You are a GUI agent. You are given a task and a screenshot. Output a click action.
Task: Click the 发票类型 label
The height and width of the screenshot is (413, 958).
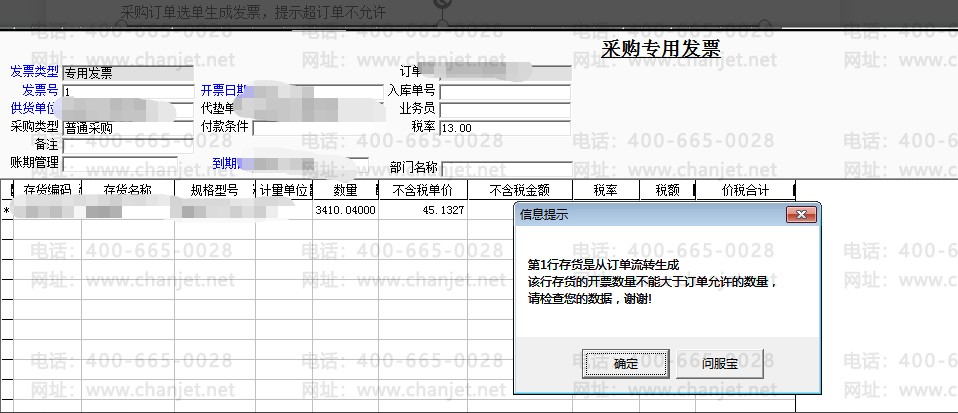pos(34,72)
